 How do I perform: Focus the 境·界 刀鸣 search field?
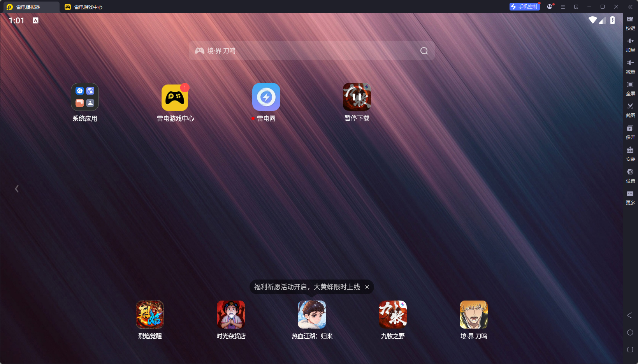coord(312,51)
